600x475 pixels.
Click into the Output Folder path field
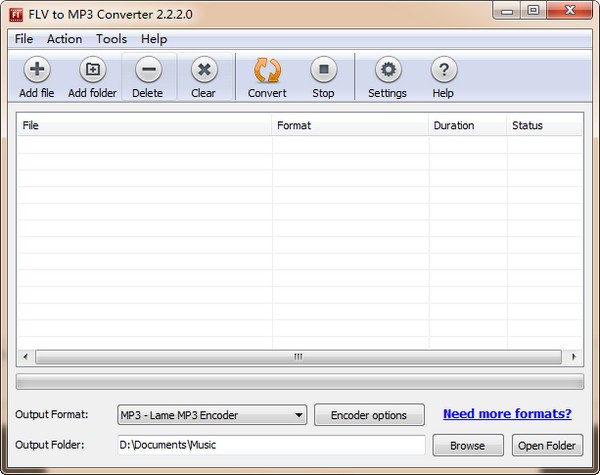pyautogui.click(x=271, y=445)
